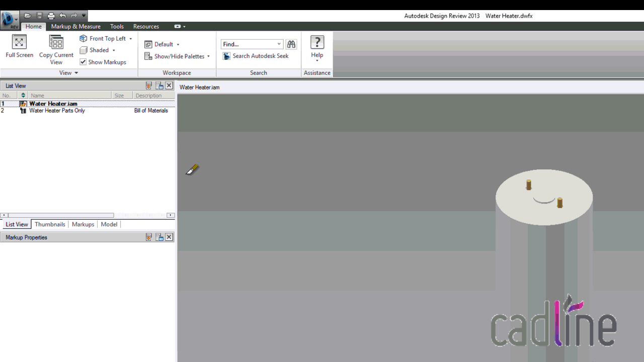Open the Find field dropdown arrow

tap(279, 44)
